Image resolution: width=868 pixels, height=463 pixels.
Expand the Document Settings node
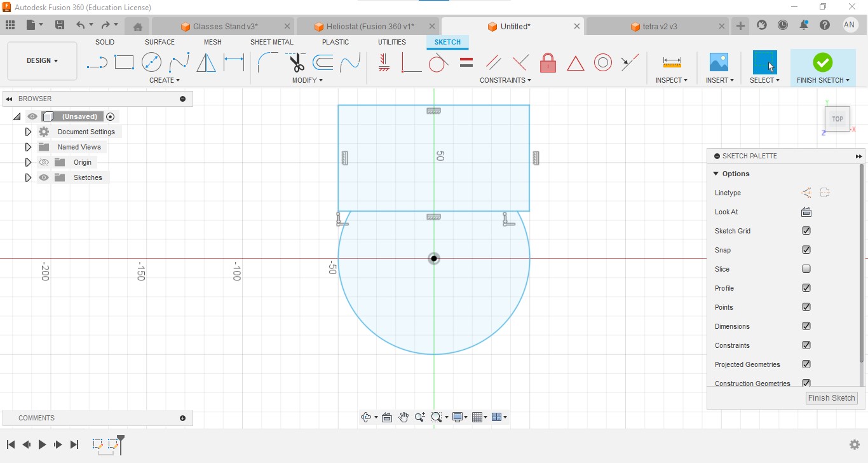[x=28, y=132]
